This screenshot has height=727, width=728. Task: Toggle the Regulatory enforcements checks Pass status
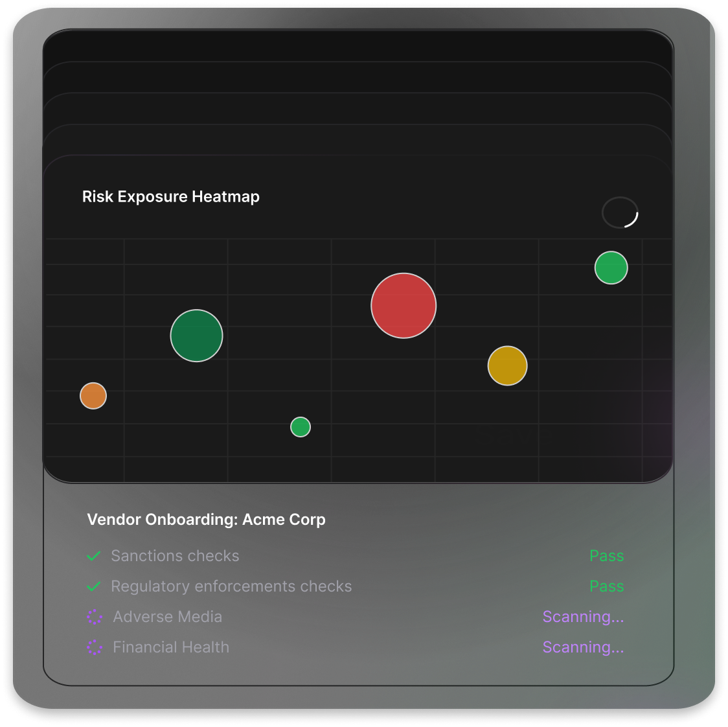point(606,586)
